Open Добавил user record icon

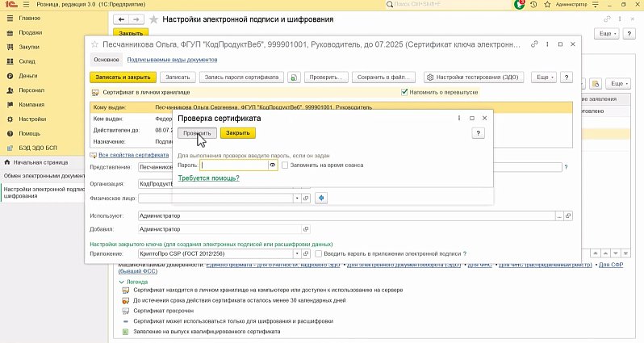click(x=306, y=229)
